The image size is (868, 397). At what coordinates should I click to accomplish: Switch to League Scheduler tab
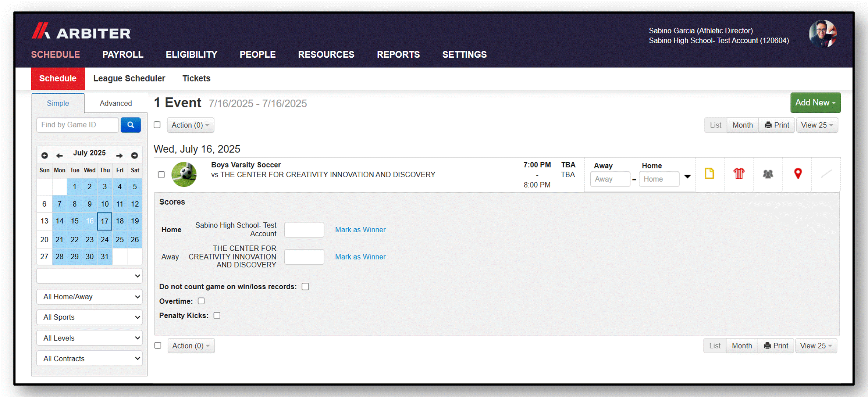[129, 78]
